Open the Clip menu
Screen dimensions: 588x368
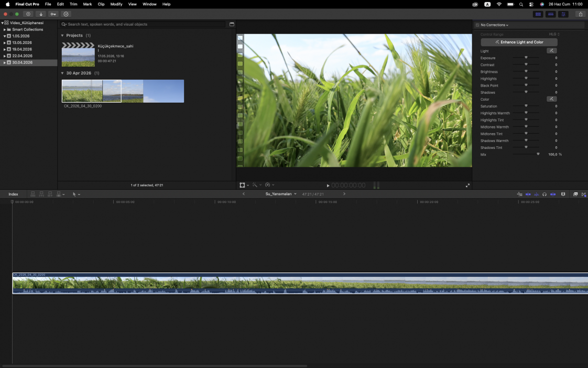click(x=101, y=4)
